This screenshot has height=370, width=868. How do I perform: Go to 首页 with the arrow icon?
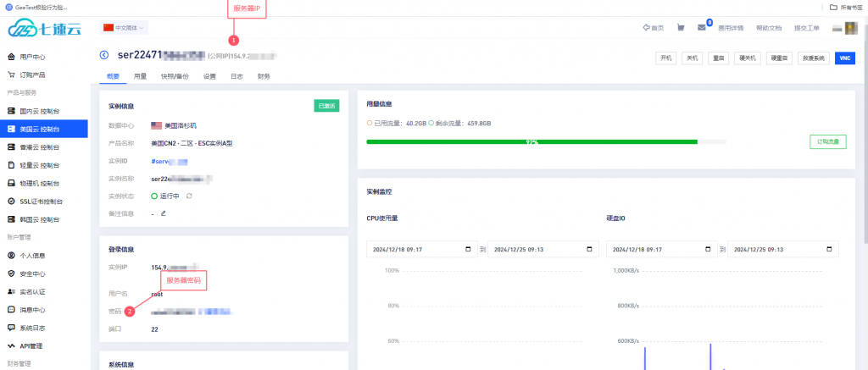[654, 28]
